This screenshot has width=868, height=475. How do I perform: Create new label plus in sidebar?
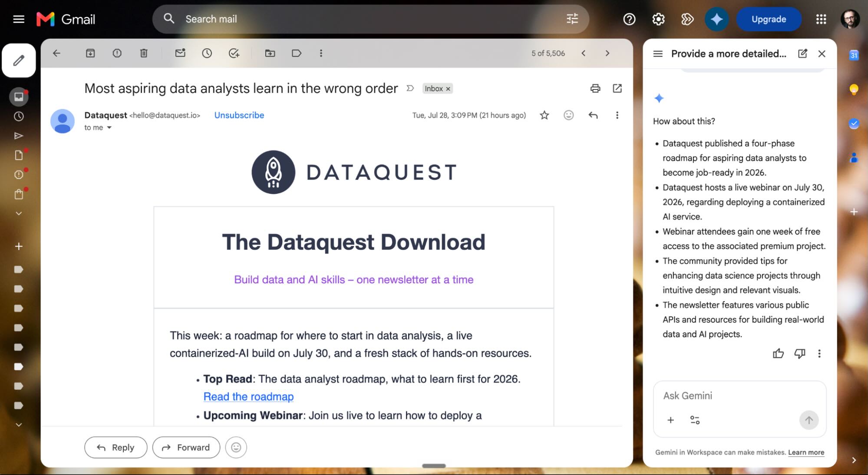pyautogui.click(x=19, y=246)
